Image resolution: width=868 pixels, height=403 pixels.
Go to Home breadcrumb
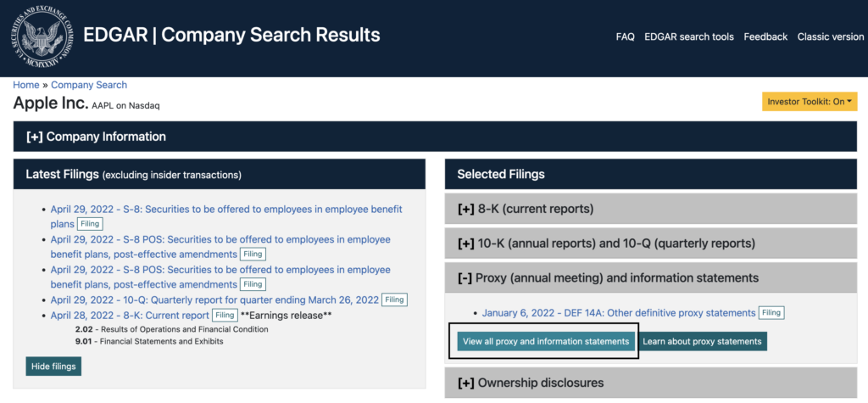26,85
